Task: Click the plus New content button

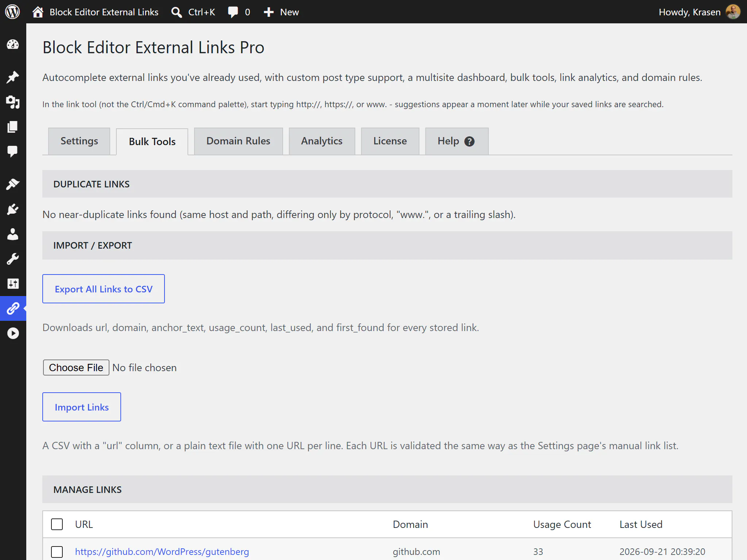Action: point(281,12)
